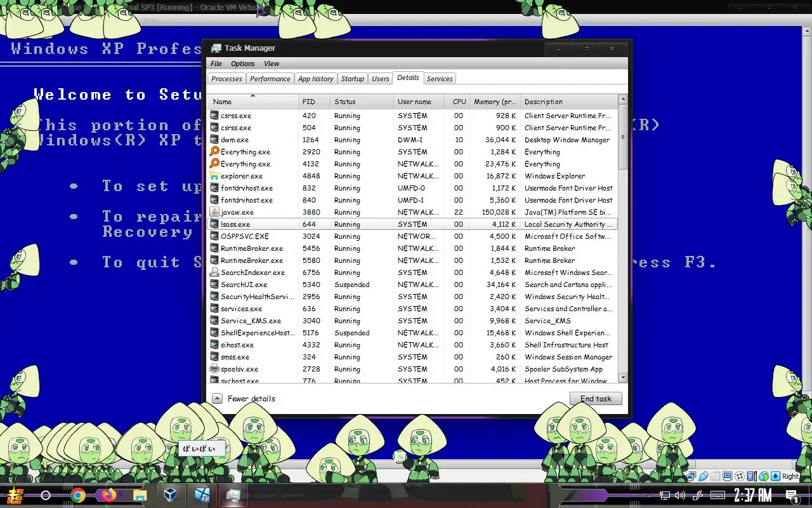Click the End task button
The width and height of the screenshot is (812, 508).
[596, 399]
